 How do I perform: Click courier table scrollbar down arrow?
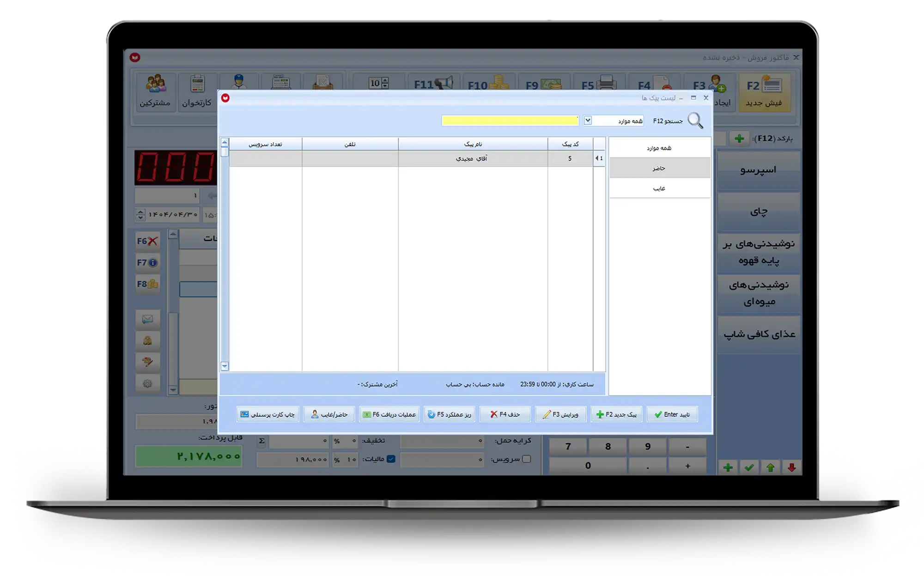(x=225, y=366)
